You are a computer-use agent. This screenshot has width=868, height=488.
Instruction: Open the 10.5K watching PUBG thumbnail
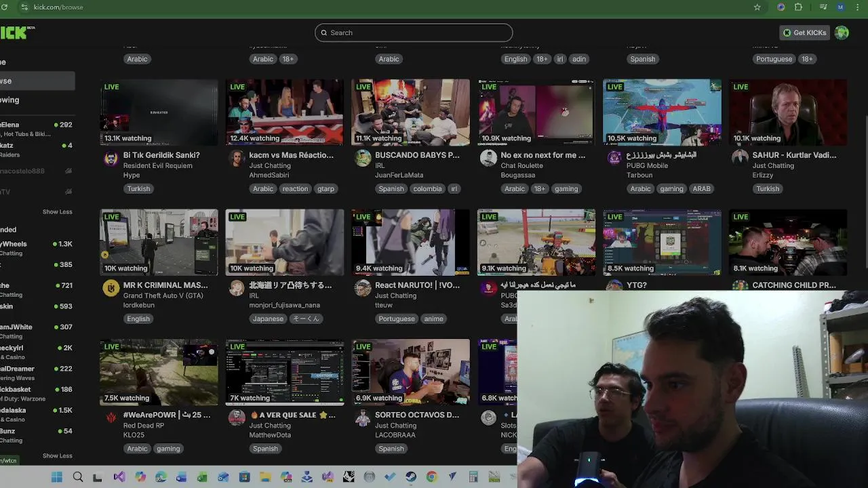pos(662,112)
